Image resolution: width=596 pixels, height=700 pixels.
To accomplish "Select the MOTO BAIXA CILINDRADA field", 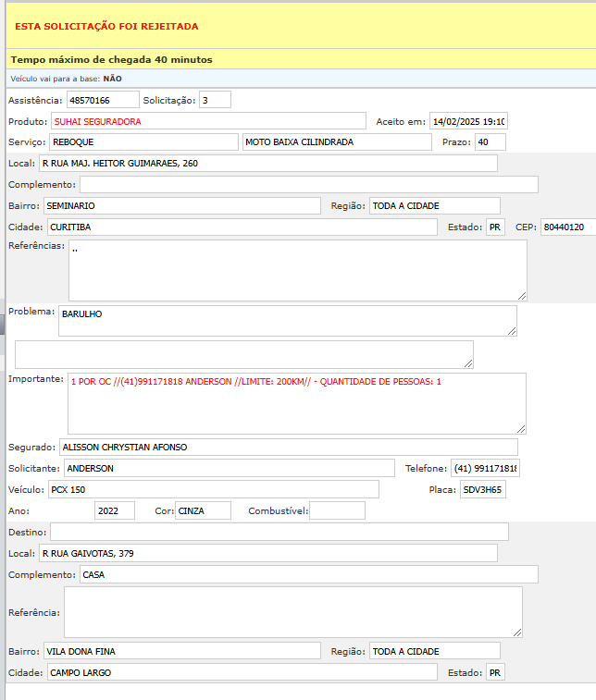I will [337, 142].
